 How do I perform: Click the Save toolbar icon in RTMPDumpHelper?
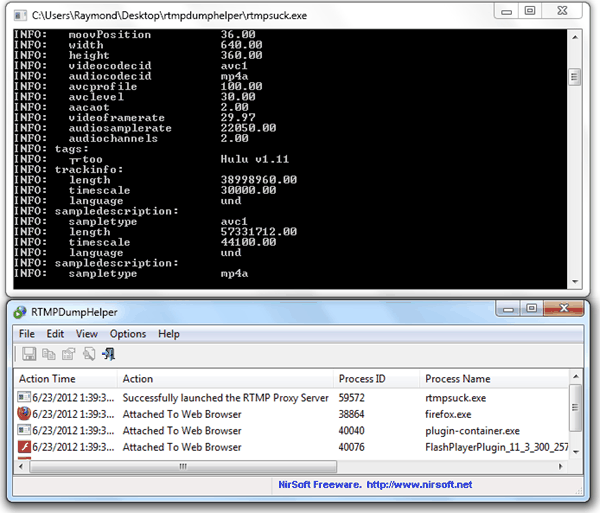(x=29, y=354)
